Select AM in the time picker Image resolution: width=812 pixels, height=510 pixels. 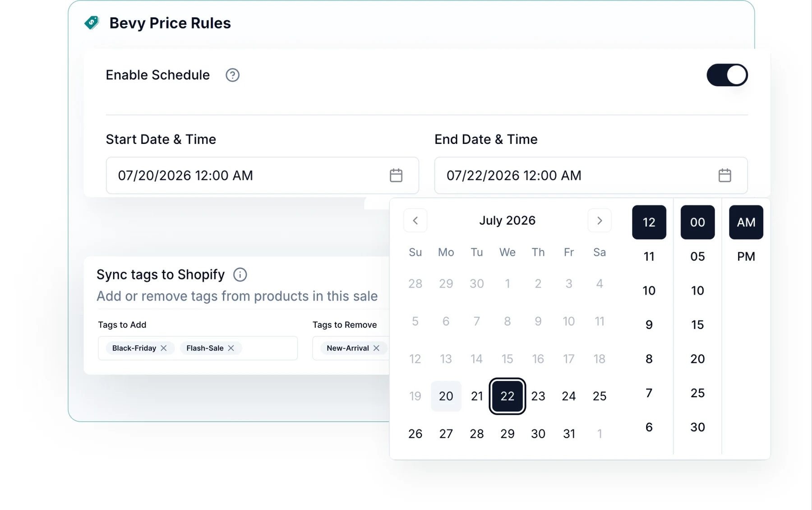(746, 222)
